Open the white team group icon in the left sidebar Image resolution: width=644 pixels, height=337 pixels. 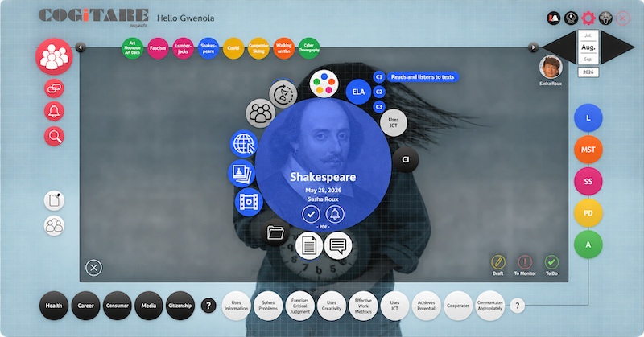pyautogui.click(x=54, y=225)
